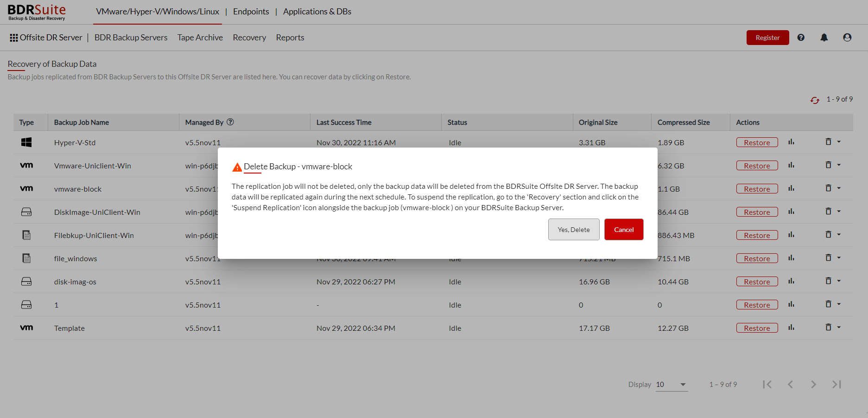Sort by Compressed Size column header

click(x=684, y=122)
